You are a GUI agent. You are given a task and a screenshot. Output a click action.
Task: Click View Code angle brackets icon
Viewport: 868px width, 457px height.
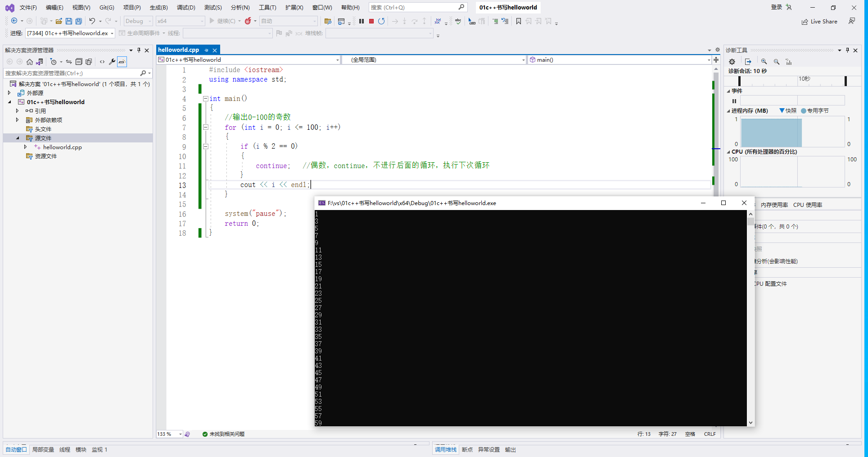click(x=102, y=62)
